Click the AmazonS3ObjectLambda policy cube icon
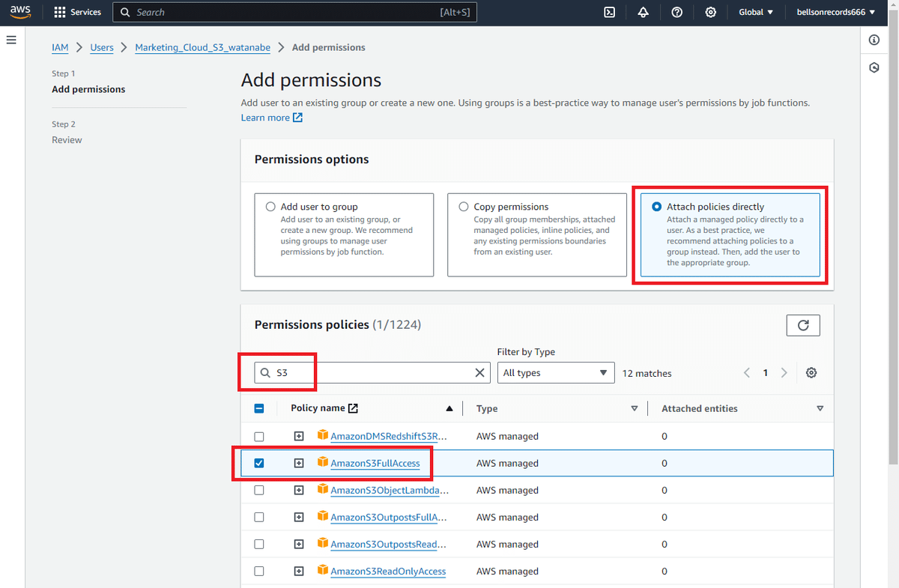This screenshot has width=899, height=588. (x=323, y=489)
